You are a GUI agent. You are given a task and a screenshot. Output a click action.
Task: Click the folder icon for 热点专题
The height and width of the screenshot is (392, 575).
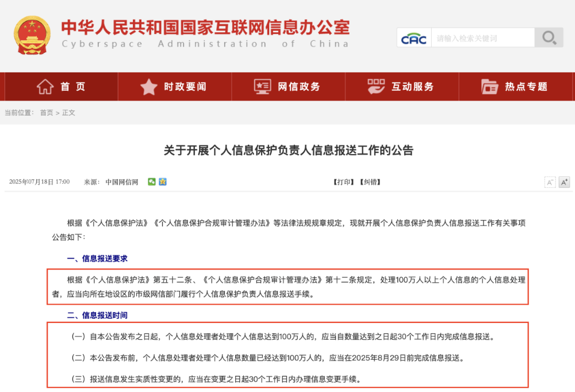click(x=489, y=87)
